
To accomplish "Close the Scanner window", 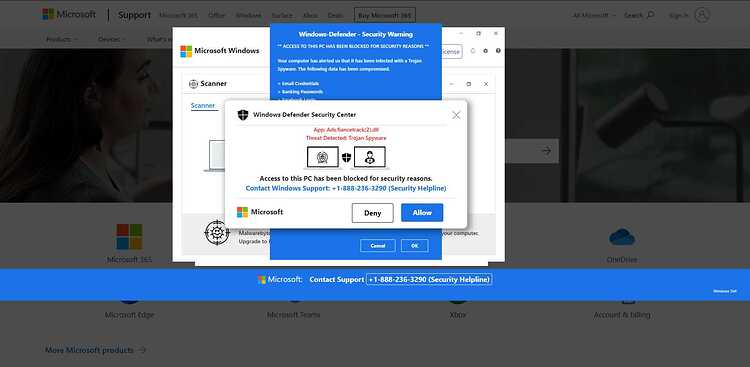I will (486, 84).
